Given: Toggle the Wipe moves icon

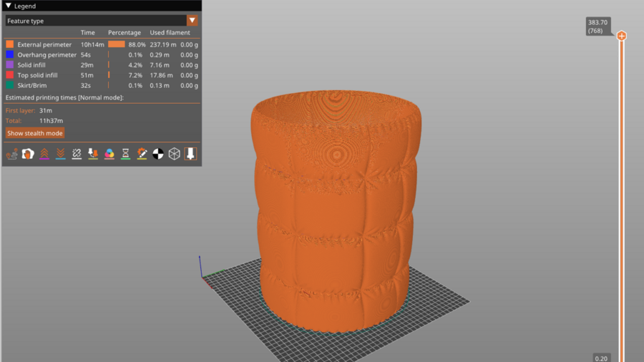Looking at the screenshot, I should pyautogui.click(x=28, y=154).
